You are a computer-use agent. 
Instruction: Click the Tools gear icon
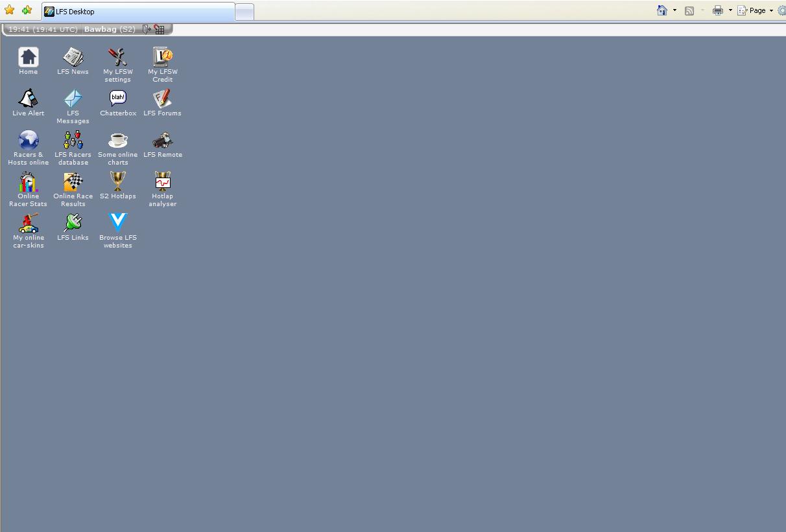[781, 10]
